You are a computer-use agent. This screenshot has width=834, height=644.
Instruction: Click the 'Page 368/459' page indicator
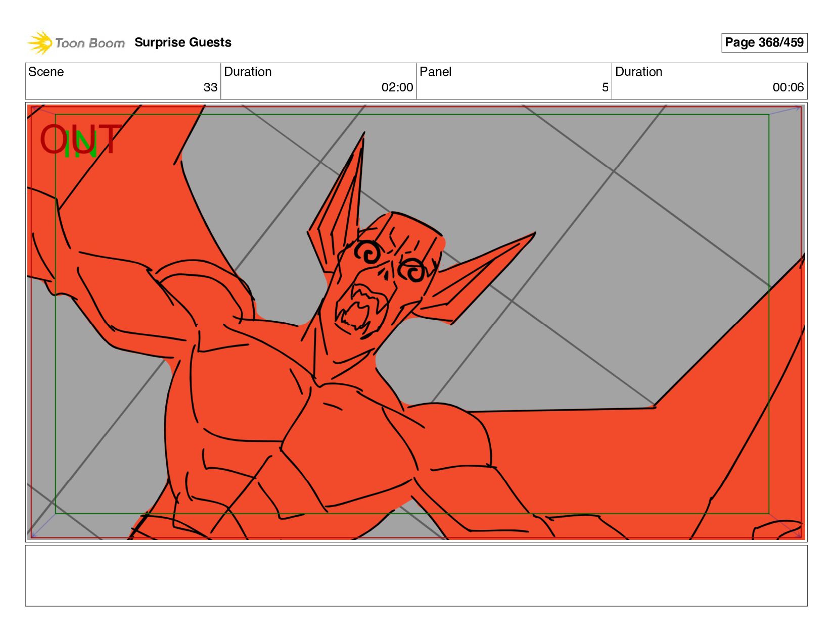(x=764, y=42)
